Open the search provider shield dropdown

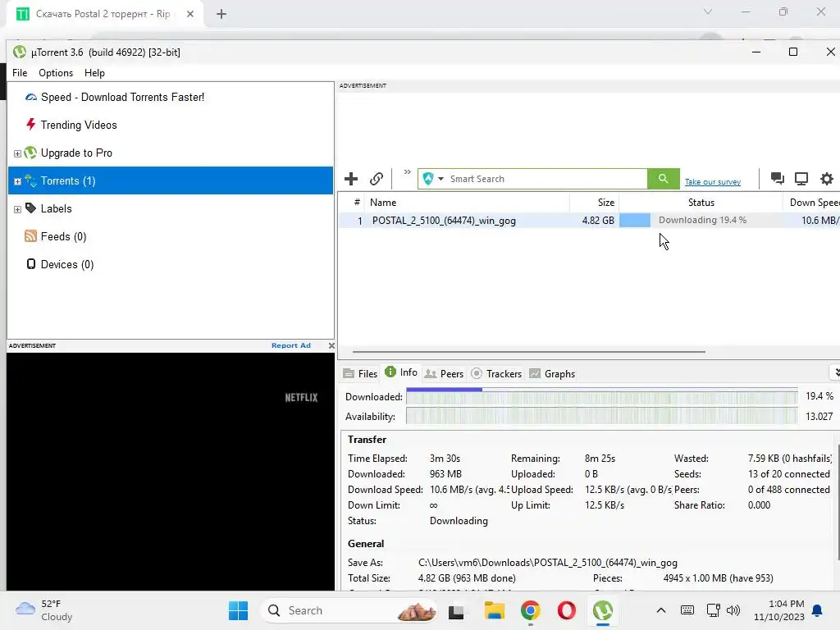click(x=433, y=178)
